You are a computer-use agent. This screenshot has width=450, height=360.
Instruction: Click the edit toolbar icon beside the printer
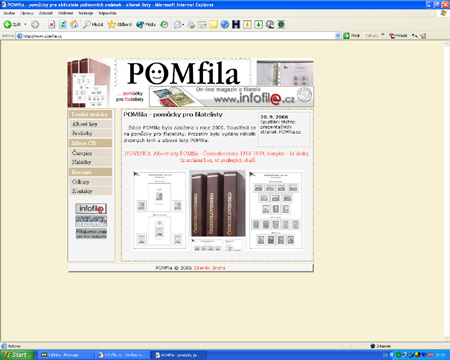202,24
